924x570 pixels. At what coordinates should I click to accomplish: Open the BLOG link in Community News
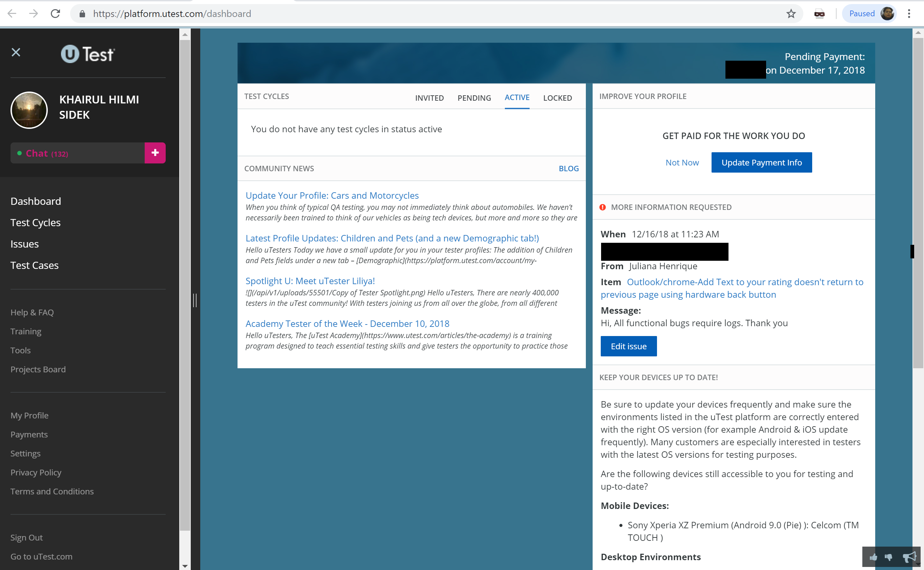coord(569,169)
